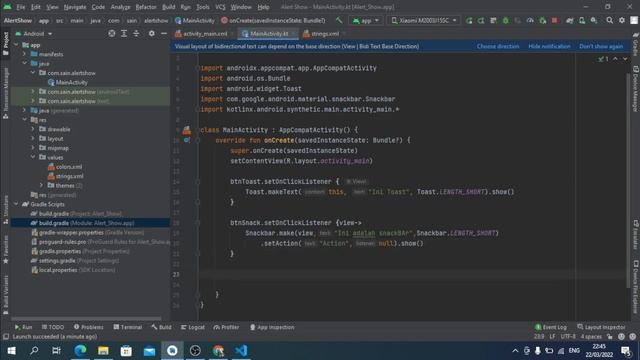This screenshot has height=360, width=640.
Task: Click the Choose direction link
Action: click(498, 46)
